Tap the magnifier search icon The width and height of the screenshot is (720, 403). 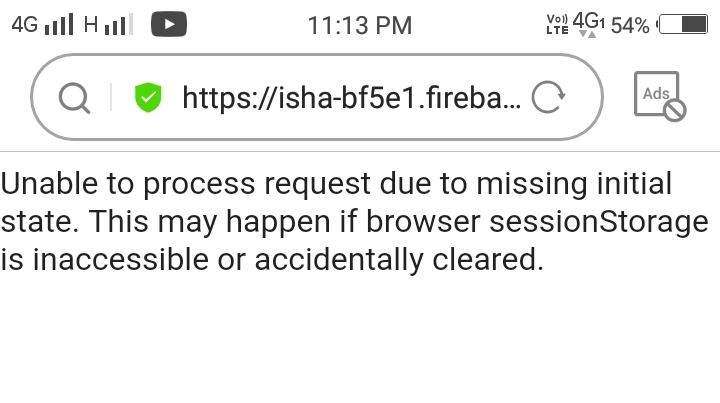point(74,97)
